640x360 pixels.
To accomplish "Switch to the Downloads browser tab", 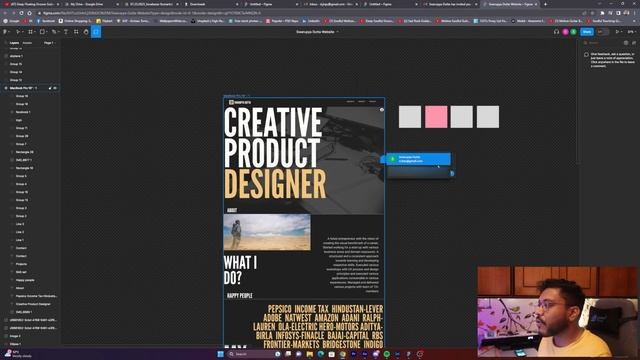I will [209, 4].
